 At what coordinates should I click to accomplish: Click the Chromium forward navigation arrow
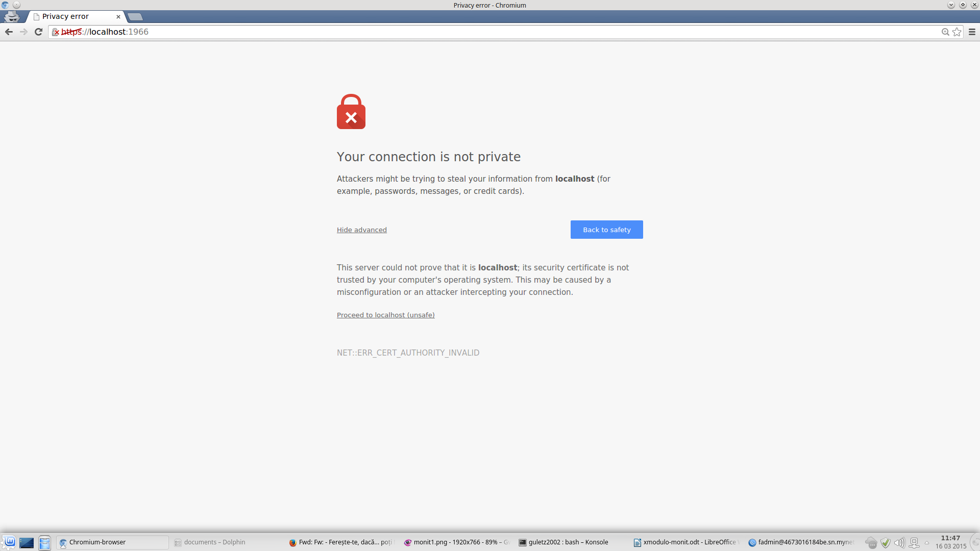[x=24, y=32]
